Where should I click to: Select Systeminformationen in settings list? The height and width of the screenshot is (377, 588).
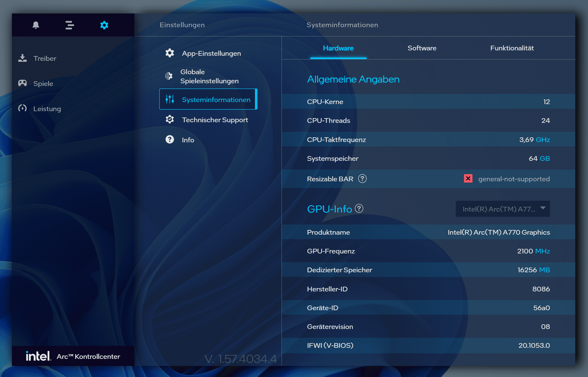click(x=208, y=99)
